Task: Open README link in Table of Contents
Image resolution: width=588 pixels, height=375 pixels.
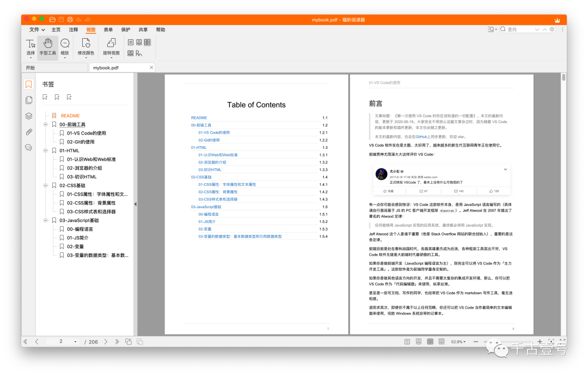Action: pyautogui.click(x=199, y=118)
